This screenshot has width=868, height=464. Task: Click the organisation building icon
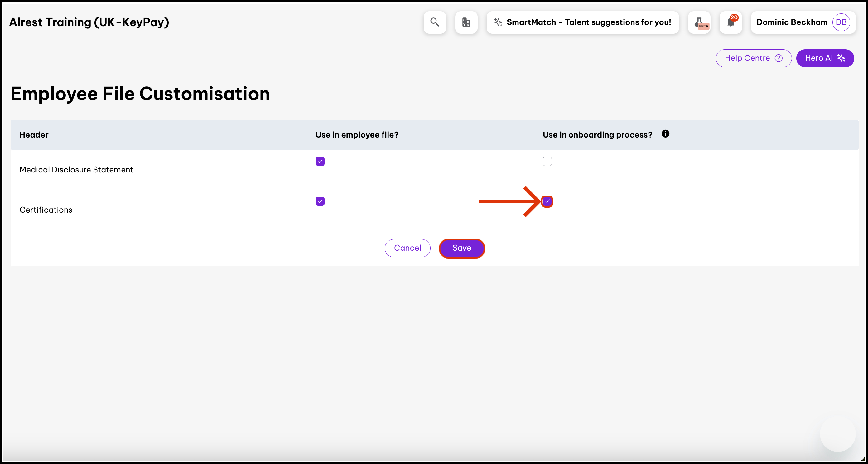pos(466,22)
